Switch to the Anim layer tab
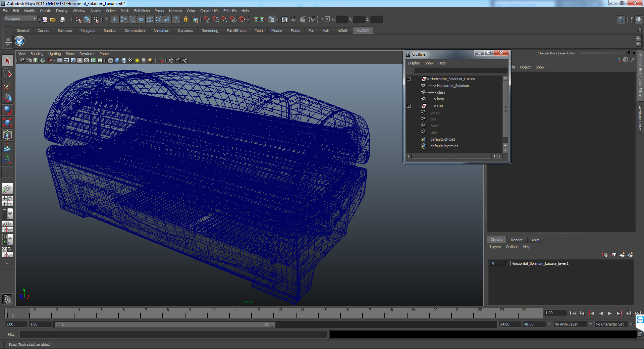This screenshot has height=349, width=644. [535, 240]
